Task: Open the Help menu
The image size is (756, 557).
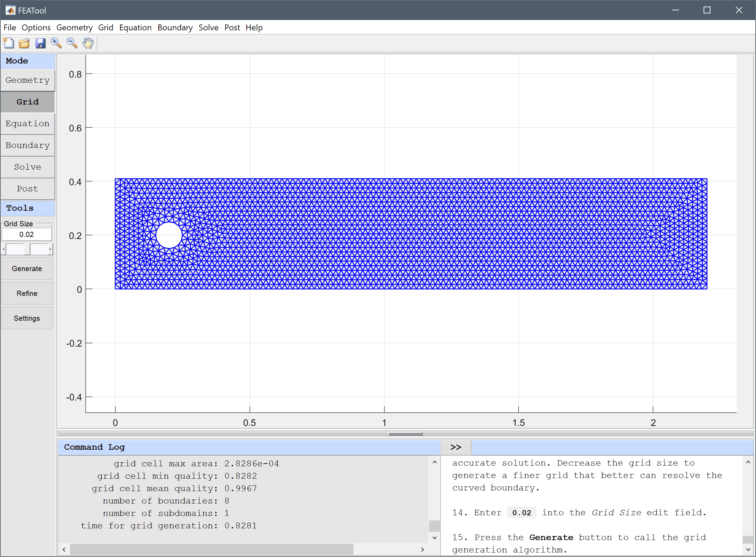Action: pos(254,28)
